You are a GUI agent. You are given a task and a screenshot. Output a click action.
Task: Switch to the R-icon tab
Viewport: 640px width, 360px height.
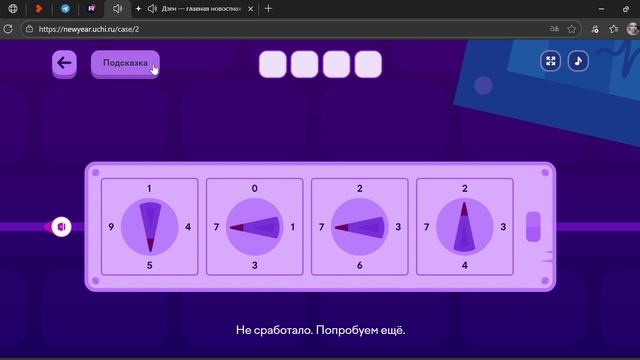[92, 9]
